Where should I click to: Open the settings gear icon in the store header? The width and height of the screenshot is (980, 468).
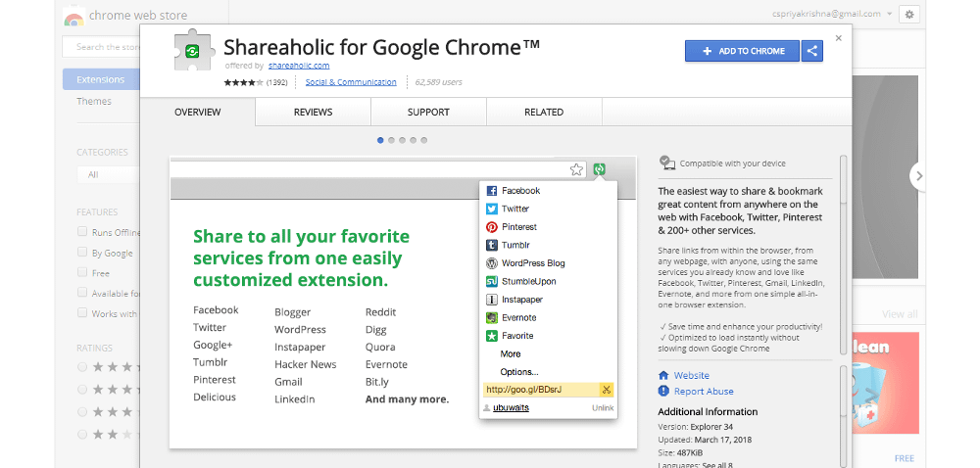[908, 15]
